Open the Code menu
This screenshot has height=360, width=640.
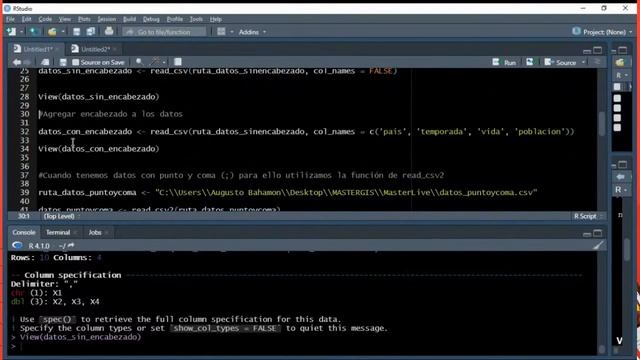click(45, 19)
